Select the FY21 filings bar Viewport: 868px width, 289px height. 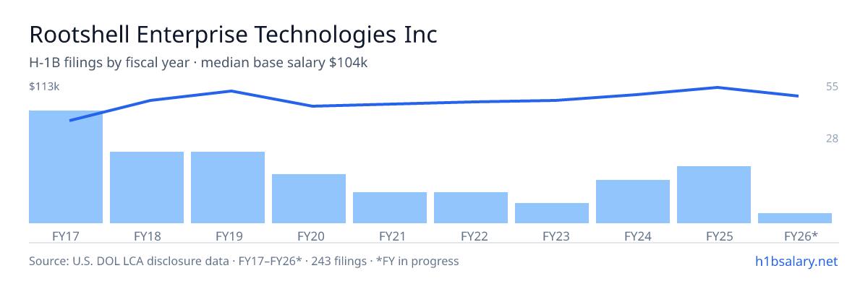390,207
